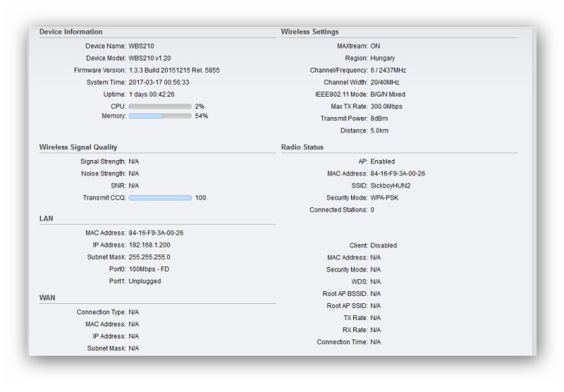Click the CPU usage progress bar
This screenshot has width=564, height=392.
point(160,106)
